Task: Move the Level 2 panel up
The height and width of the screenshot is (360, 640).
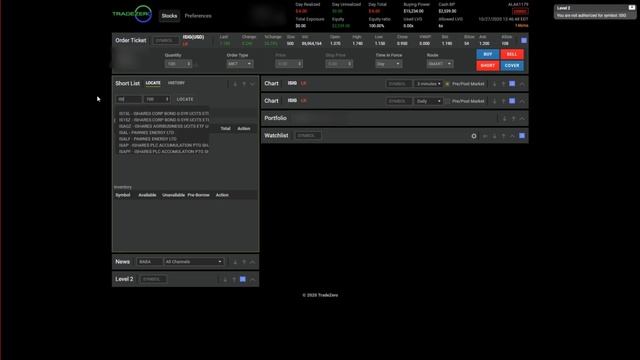Action: (234, 279)
